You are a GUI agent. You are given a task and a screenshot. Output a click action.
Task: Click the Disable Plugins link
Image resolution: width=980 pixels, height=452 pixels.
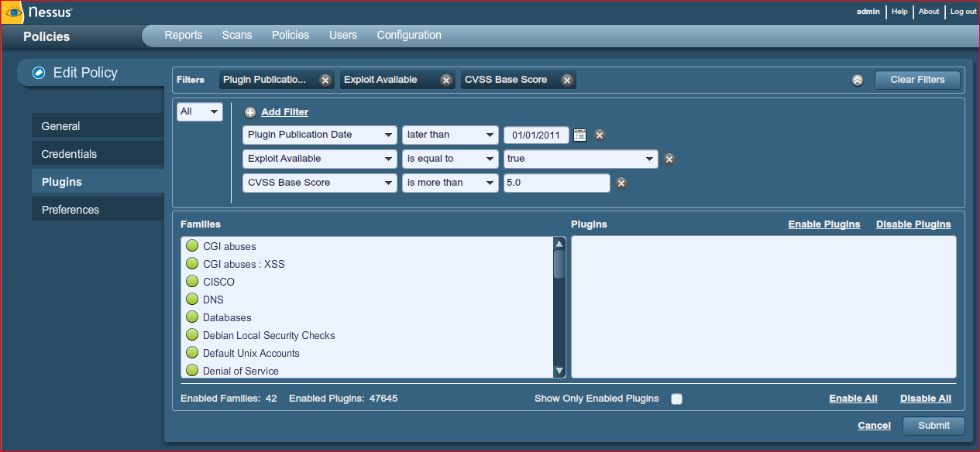point(913,224)
